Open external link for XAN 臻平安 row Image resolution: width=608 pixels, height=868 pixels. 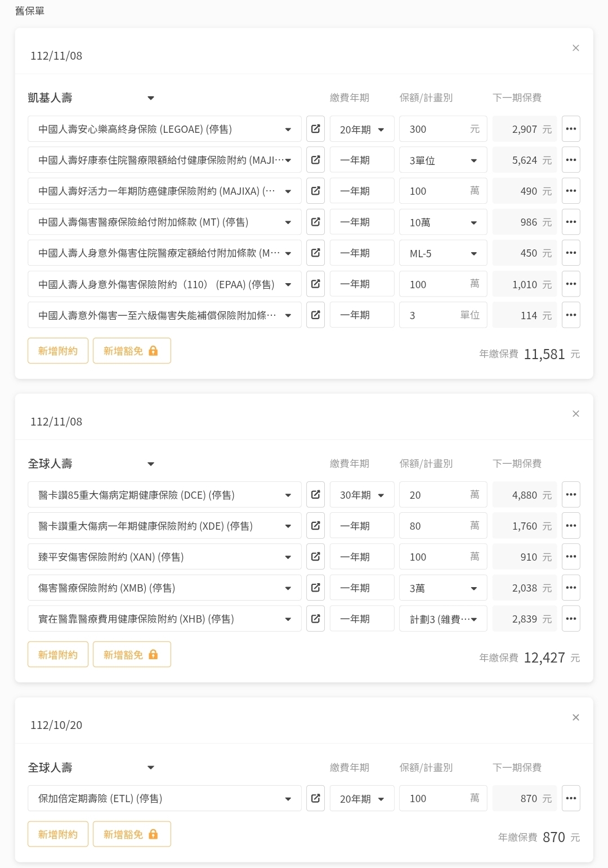pyautogui.click(x=315, y=557)
